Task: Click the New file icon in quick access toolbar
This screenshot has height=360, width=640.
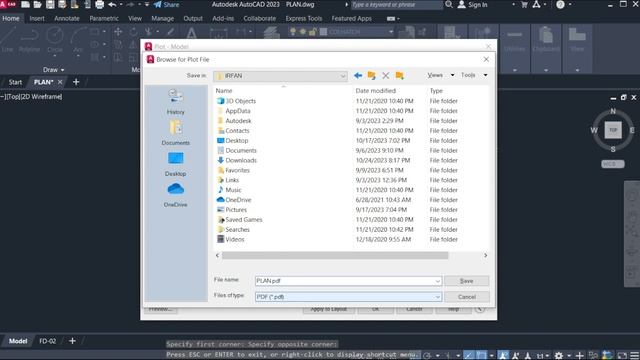Action: (25, 4)
